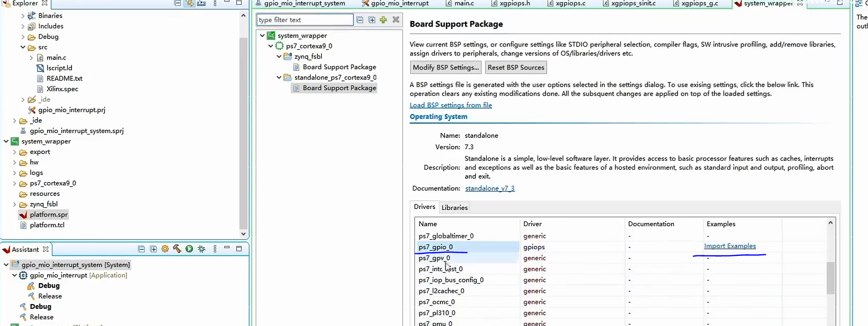The height and width of the screenshot is (326, 868).
Task: Click the ps7_cortexa9_0 processor chip icon
Action: click(x=280, y=46)
